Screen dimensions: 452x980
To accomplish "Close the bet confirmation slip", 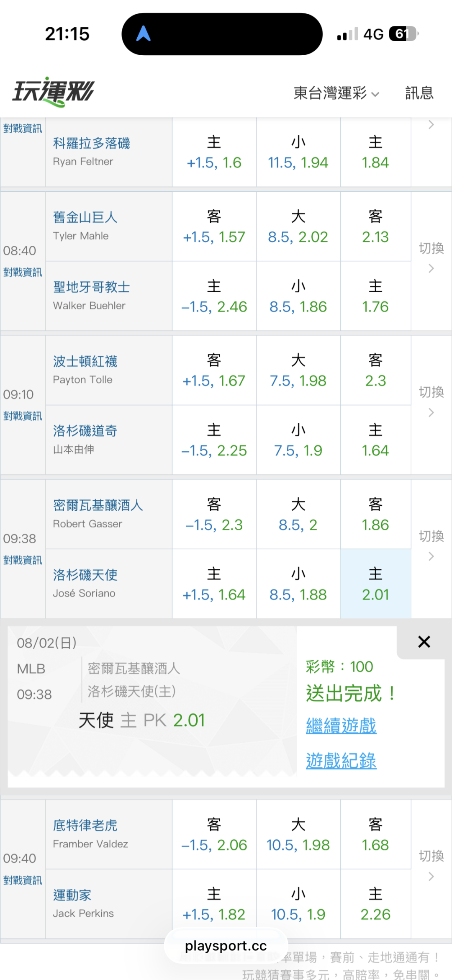I will pos(424,642).
